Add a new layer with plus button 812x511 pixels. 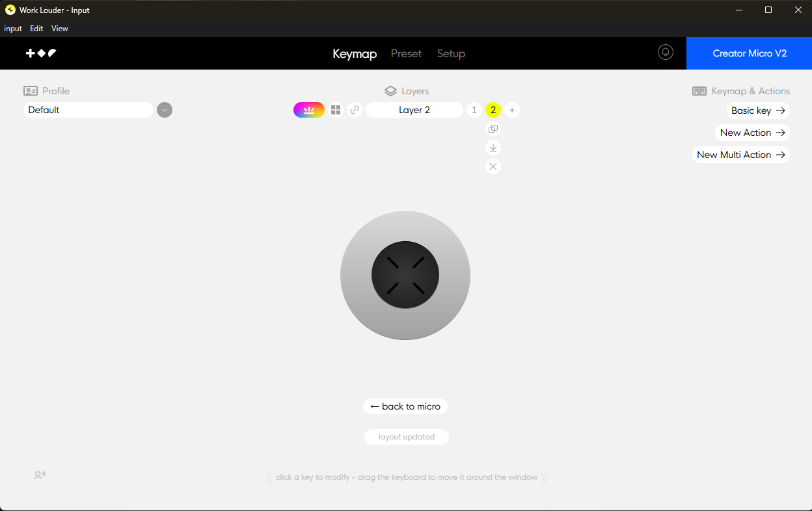(512, 110)
